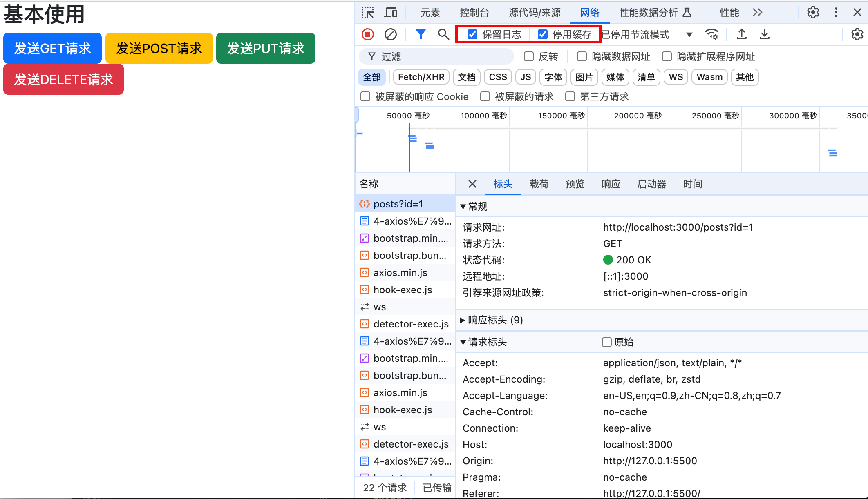This screenshot has height=499, width=868.
Task: Import a HAR file with the upload icon
Action: point(742,34)
